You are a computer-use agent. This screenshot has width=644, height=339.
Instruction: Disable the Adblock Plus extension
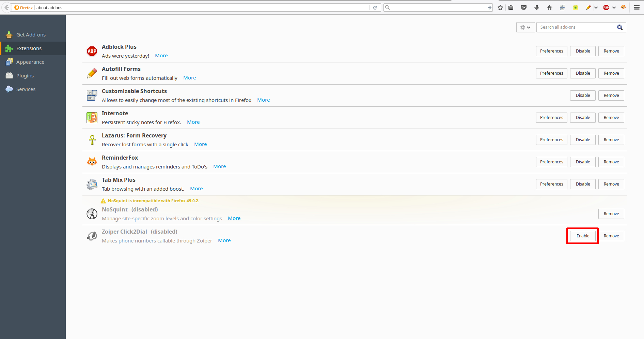pos(583,51)
